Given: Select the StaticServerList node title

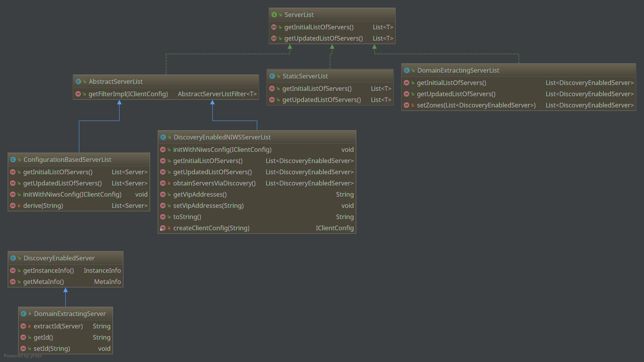Looking at the screenshot, I should pos(305,76).
